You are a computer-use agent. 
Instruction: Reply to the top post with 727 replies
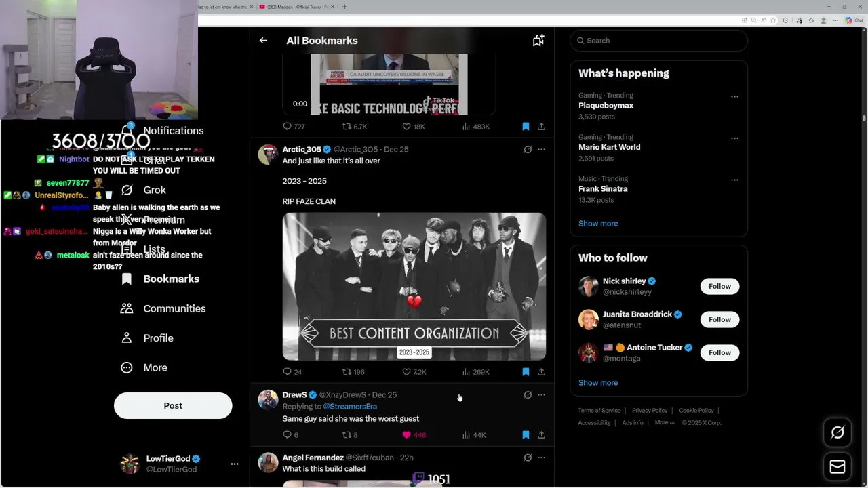pos(294,127)
